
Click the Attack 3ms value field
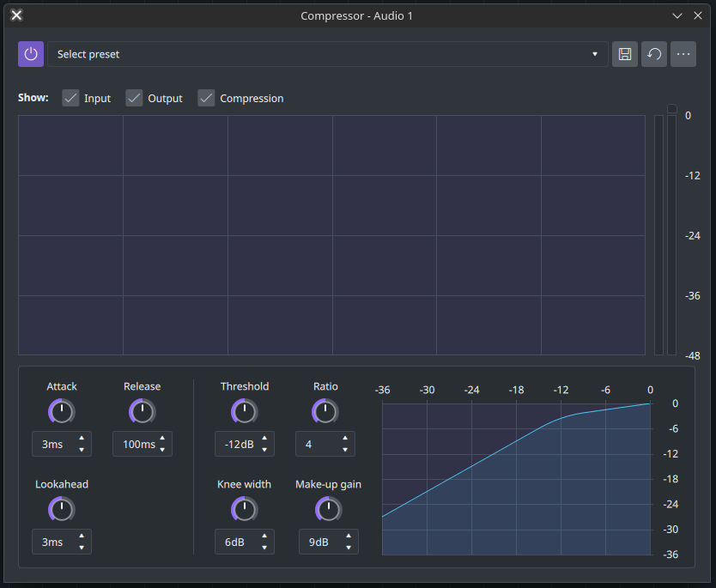point(62,444)
